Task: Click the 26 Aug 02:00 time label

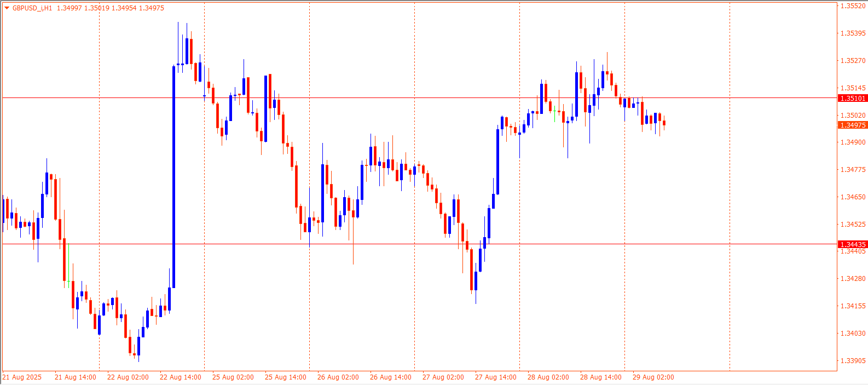Action: coord(338,377)
